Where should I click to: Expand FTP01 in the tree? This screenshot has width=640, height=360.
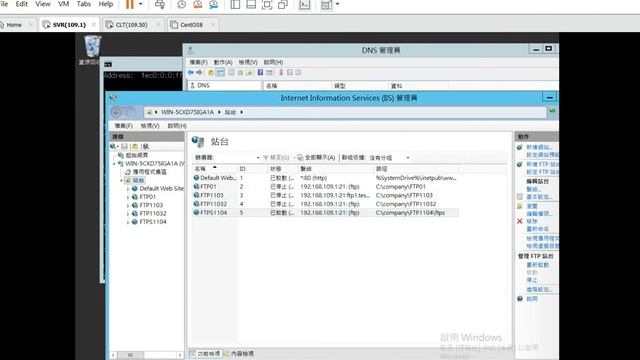coord(128,197)
